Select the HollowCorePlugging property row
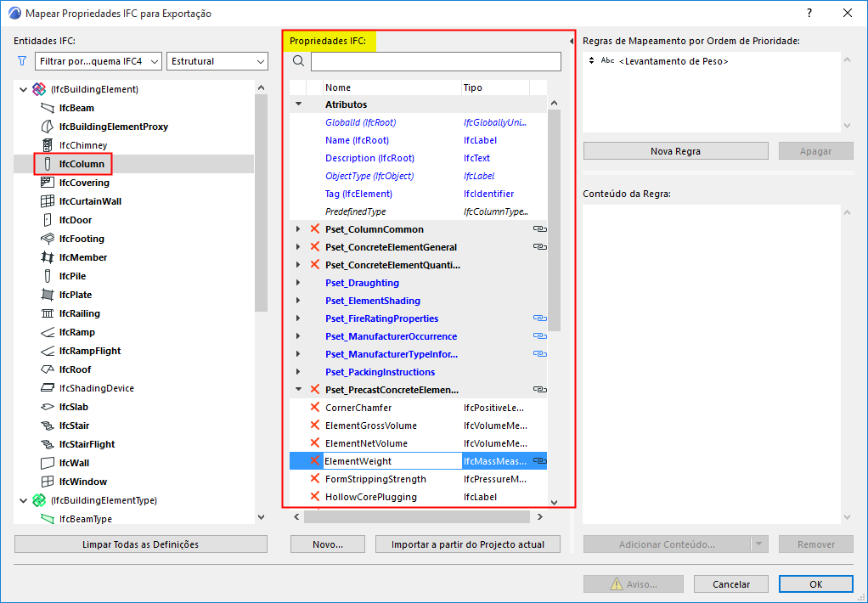Viewport: 868px width, 603px height. click(418, 497)
